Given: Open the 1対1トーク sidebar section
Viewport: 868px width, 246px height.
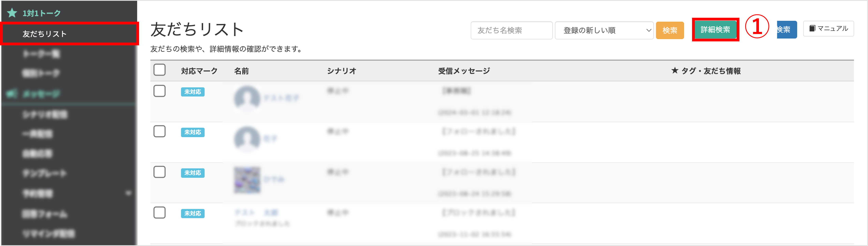Looking at the screenshot, I should tap(41, 13).
